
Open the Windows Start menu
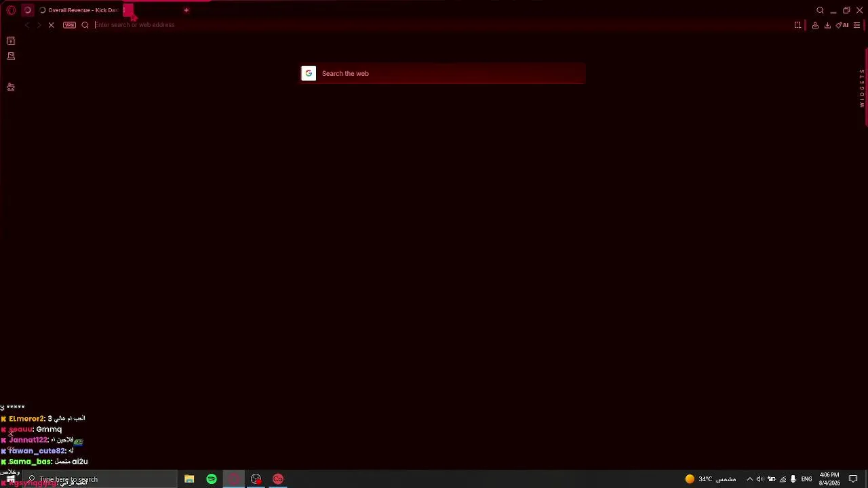(x=10, y=479)
